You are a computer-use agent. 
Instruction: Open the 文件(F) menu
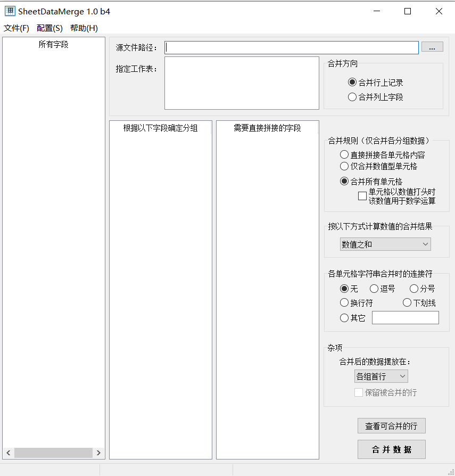tap(16, 28)
